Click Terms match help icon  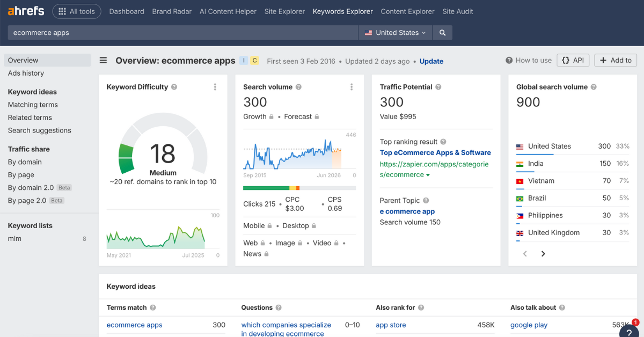pyautogui.click(x=153, y=308)
